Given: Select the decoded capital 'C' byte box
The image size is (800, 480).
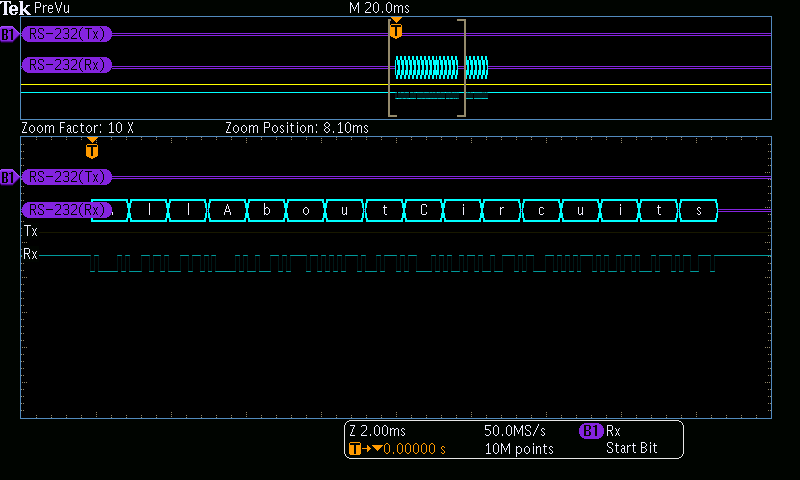Looking at the screenshot, I should pos(423,210).
